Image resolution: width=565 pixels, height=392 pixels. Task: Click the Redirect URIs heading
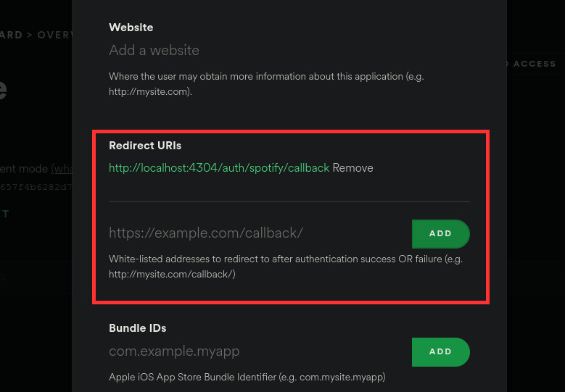tap(145, 146)
